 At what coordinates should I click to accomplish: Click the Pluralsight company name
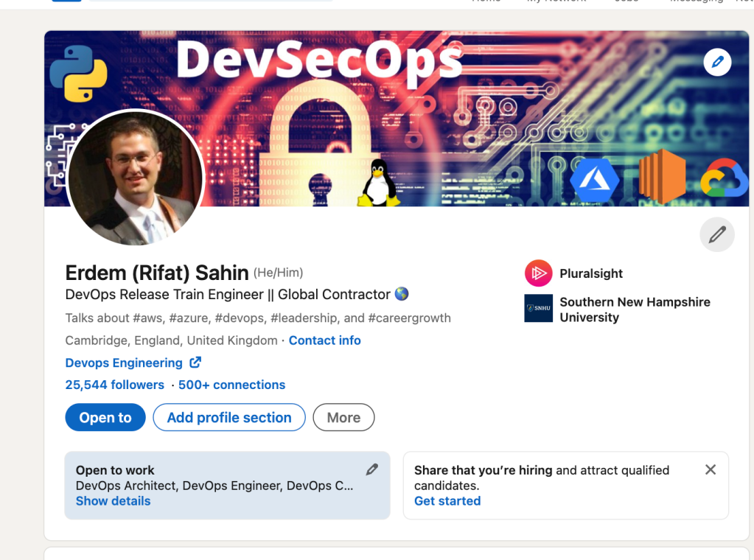[591, 273]
